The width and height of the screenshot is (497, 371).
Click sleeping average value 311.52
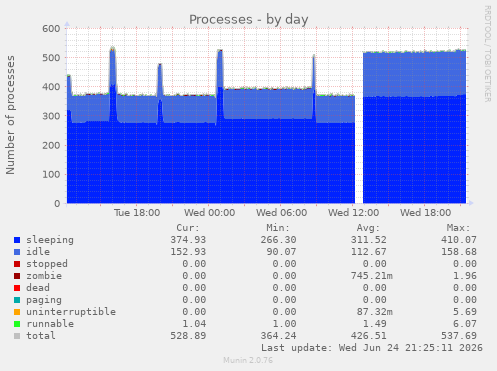369,240
